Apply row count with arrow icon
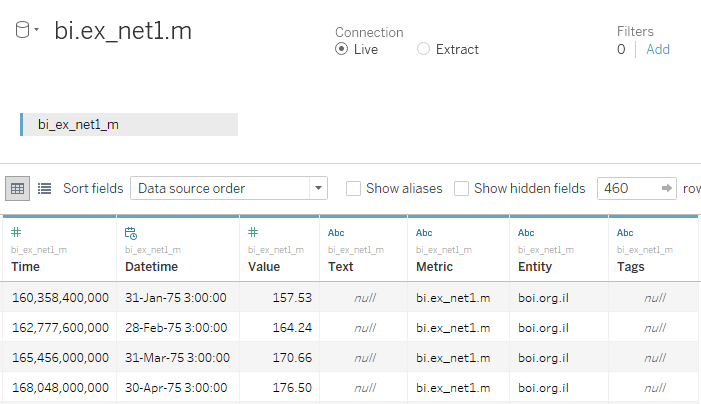 667,188
